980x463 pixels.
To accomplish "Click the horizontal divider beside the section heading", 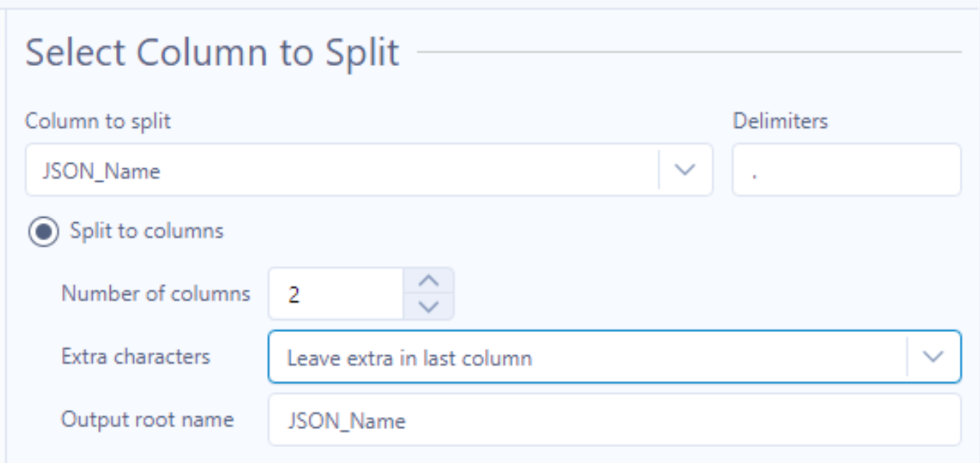I will (689, 52).
